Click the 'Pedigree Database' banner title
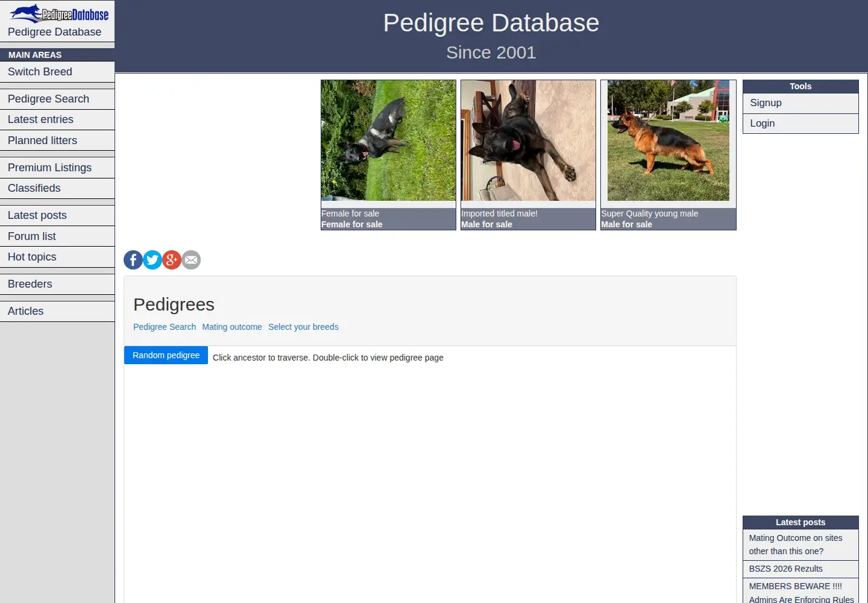Viewport: 868px width, 603px height. coord(491,23)
